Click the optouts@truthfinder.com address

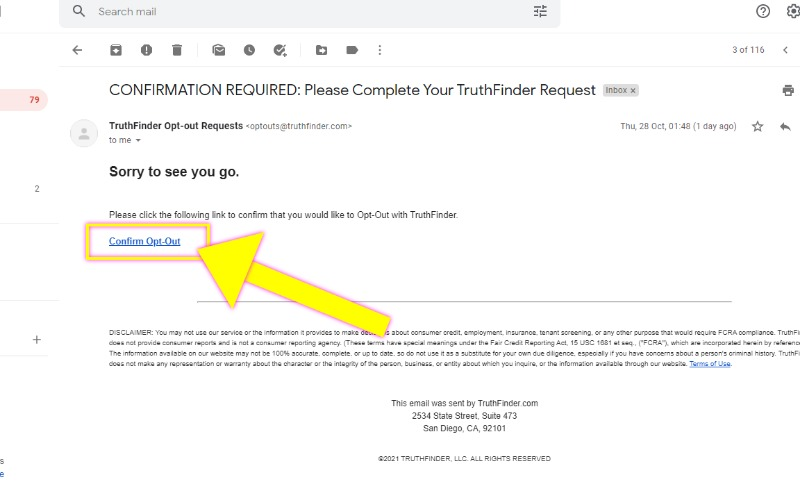pos(299,126)
